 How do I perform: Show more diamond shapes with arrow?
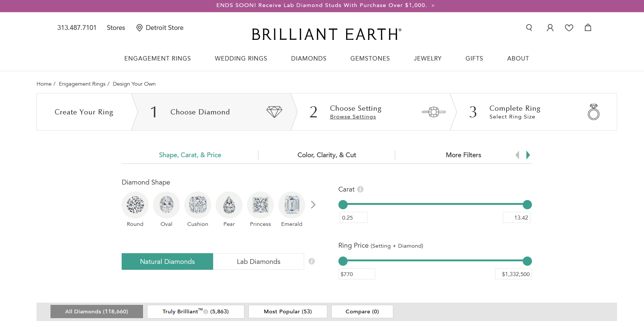coord(313,205)
